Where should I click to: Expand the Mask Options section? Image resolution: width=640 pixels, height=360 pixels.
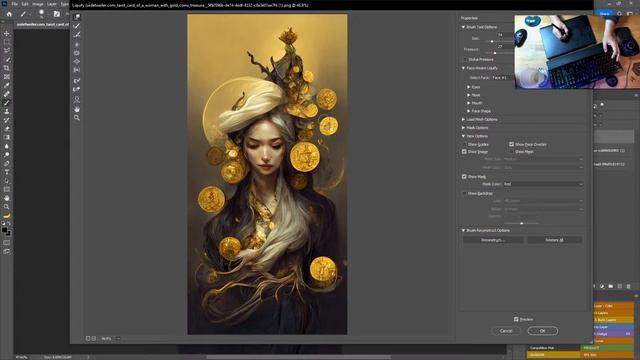pyautogui.click(x=463, y=128)
